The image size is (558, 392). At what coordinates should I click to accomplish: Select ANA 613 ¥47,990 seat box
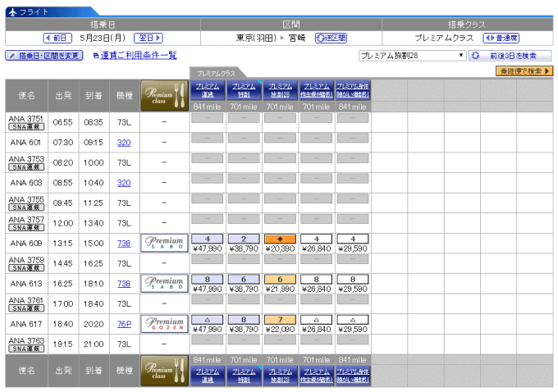coord(208,279)
